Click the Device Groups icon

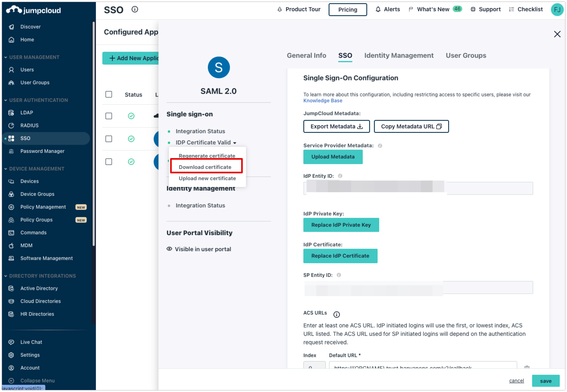[11, 194]
